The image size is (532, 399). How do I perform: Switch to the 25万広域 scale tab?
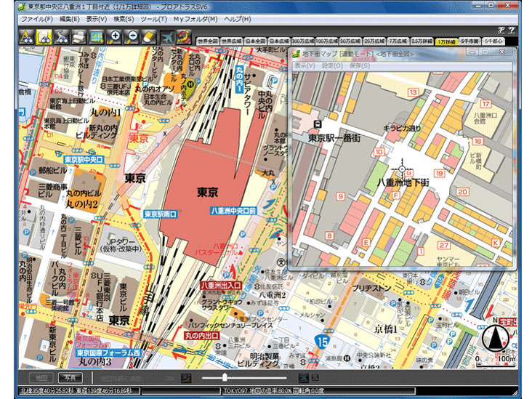tap(374, 41)
